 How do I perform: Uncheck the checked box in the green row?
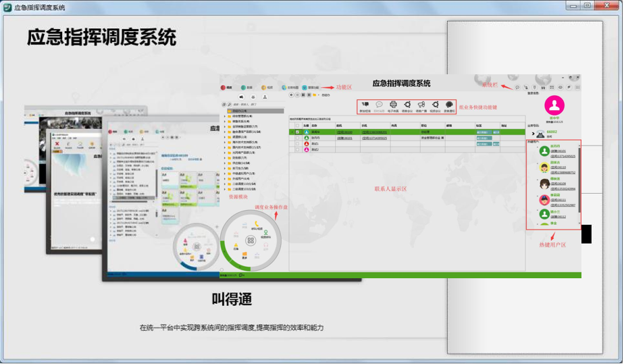(x=297, y=132)
